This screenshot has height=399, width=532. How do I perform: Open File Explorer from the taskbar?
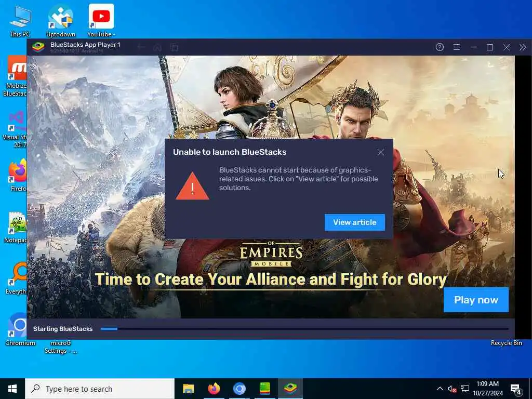point(188,389)
